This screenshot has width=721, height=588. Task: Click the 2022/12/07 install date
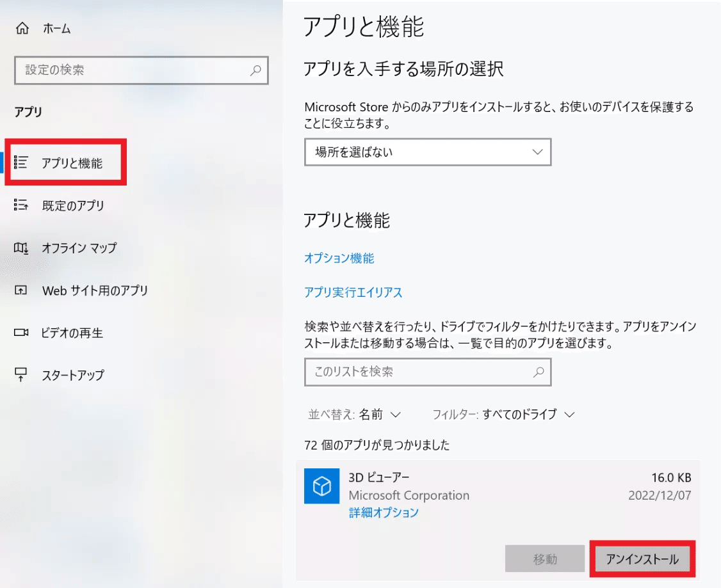pyautogui.click(x=660, y=495)
